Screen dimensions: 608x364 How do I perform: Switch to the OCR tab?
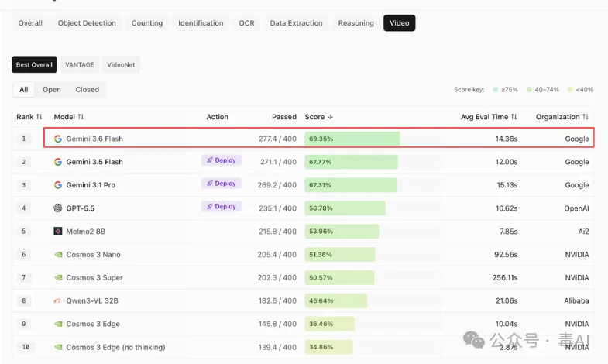(x=246, y=23)
